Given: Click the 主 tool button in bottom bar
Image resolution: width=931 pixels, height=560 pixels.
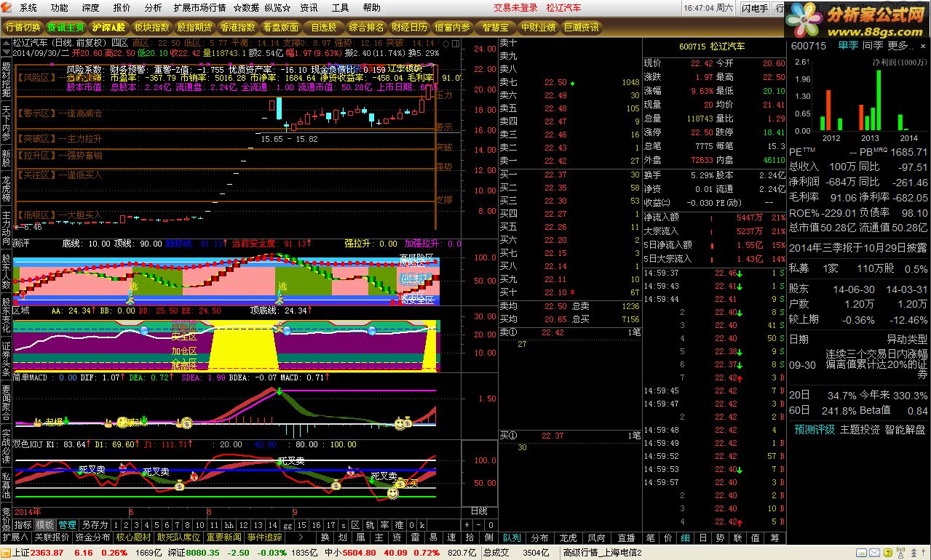Looking at the screenshot, I should click(379, 537).
